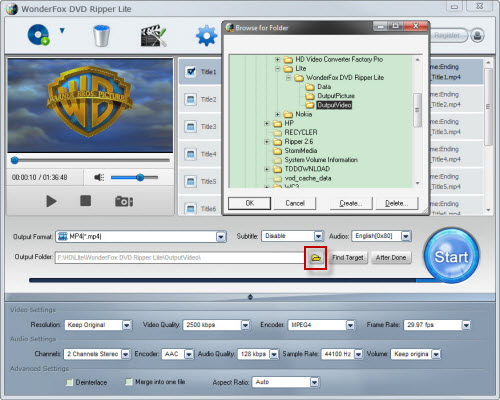
Task: Open the Resolution dropdown
Action: tap(127, 325)
